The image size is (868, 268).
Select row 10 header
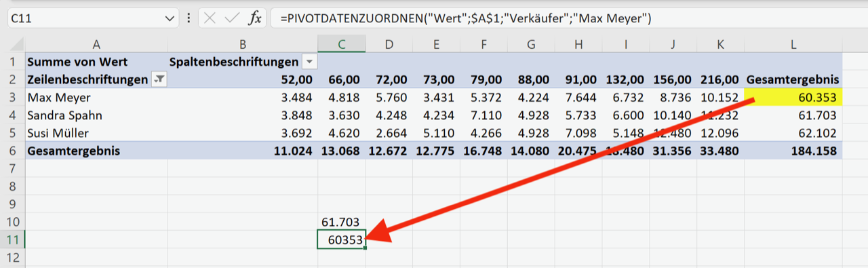[x=12, y=221]
